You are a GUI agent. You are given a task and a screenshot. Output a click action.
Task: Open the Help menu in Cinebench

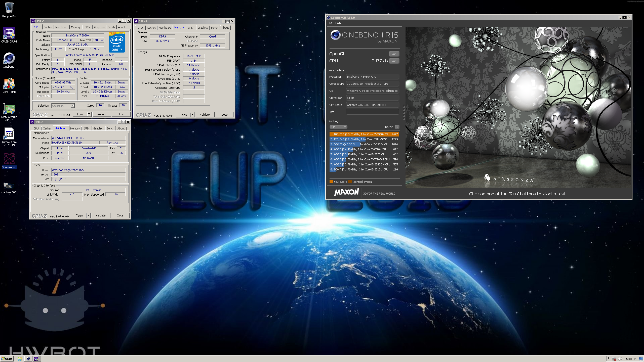click(x=338, y=23)
